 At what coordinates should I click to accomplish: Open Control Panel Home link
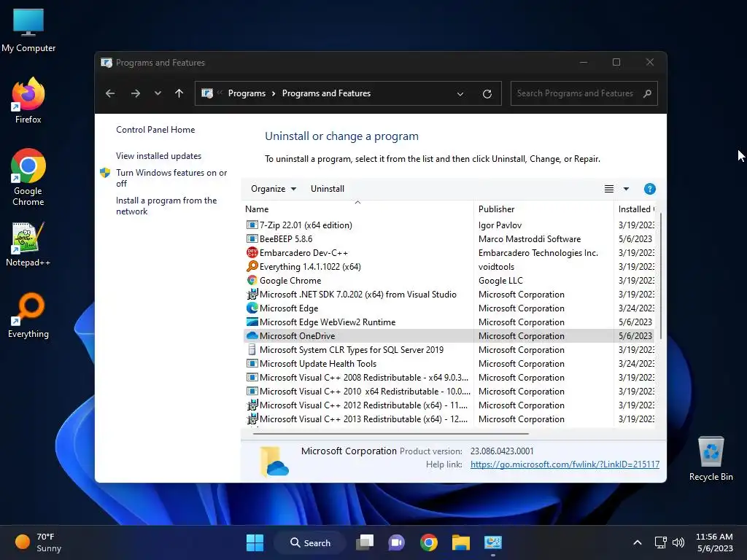pyautogui.click(x=155, y=130)
